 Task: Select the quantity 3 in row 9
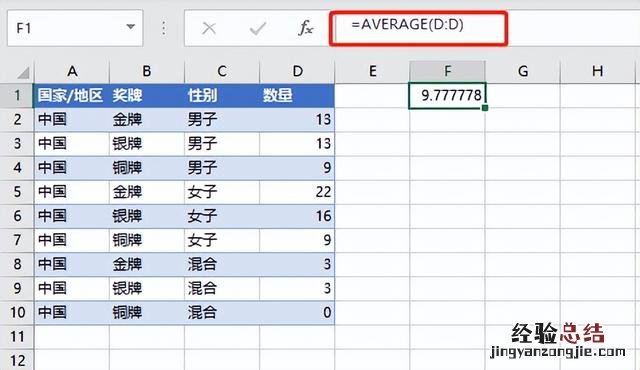(297, 288)
